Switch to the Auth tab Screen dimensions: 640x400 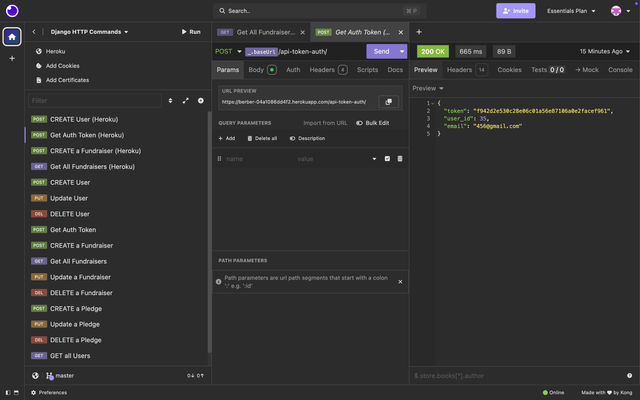(293, 70)
